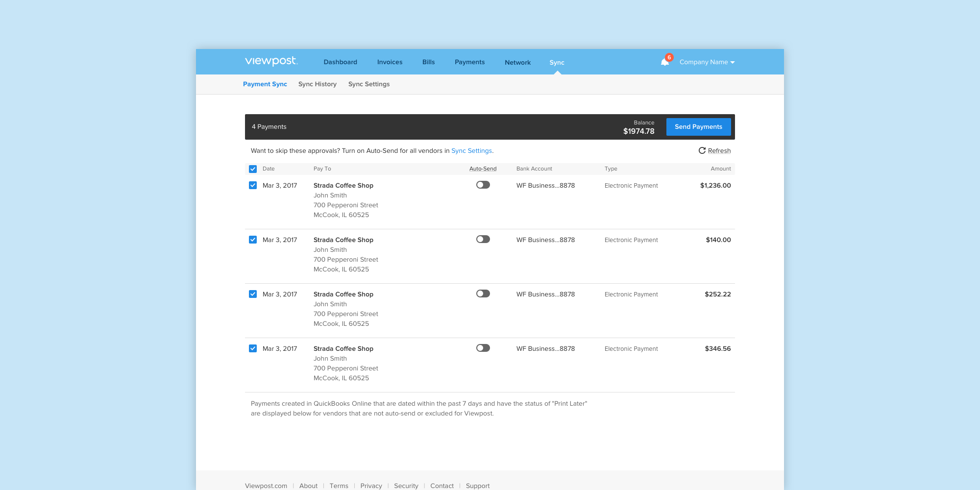
Task: Open the Dashboard menu
Action: [x=341, y=62]
